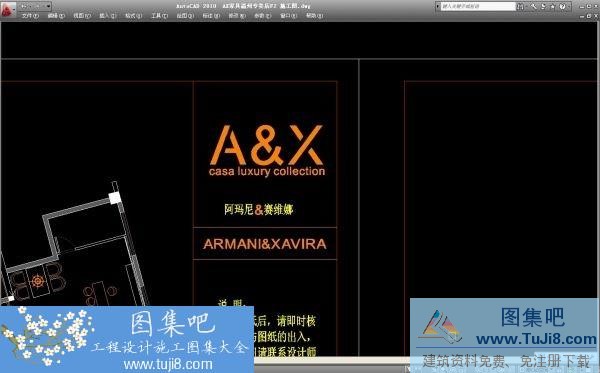600x373 pixels.
Task: Open the 文件(F) File menu
Action: [x=31, y=16]
